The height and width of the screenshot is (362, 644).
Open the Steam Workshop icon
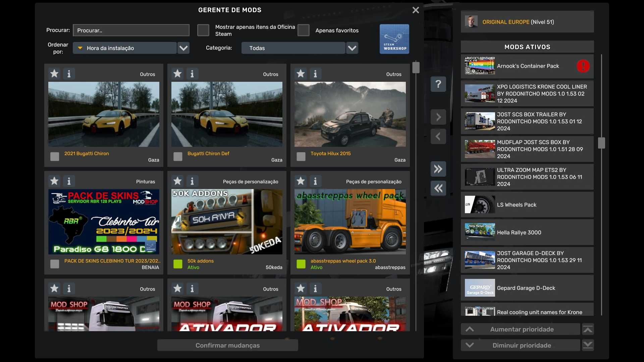(394, 39)
